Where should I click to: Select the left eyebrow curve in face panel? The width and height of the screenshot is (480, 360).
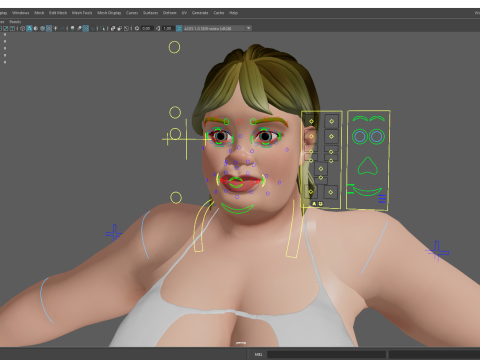pyautogui.click(x=360, y=118)
